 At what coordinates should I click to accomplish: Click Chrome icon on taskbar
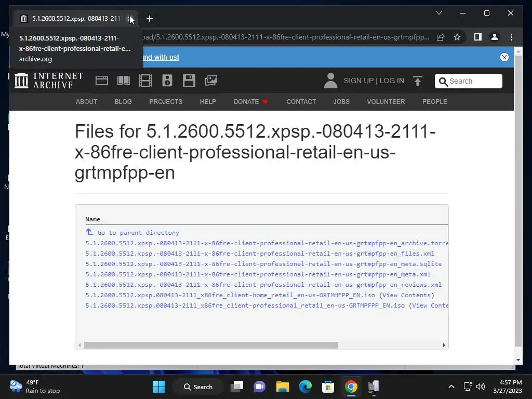(x=351, y=387)
